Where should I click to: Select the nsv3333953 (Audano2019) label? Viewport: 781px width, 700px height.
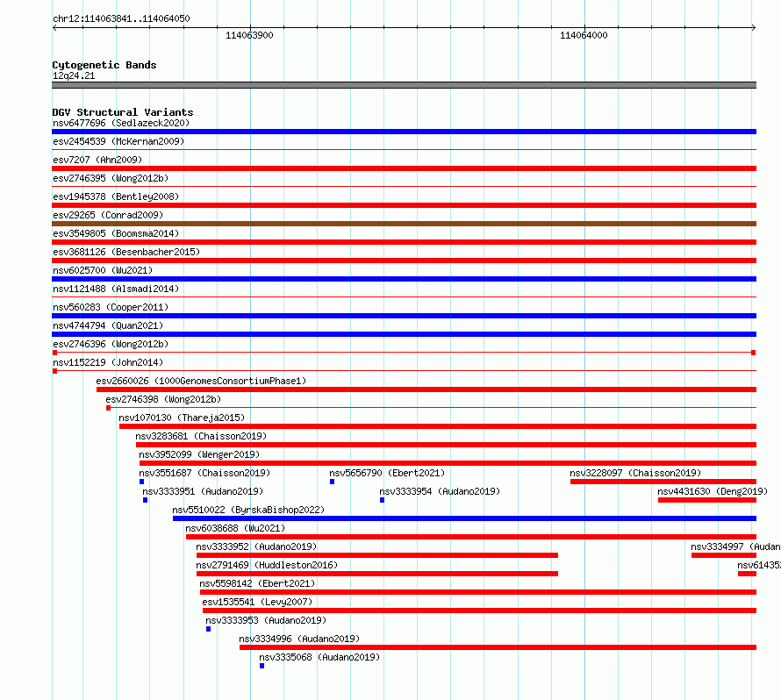click(x=266, y=620)
